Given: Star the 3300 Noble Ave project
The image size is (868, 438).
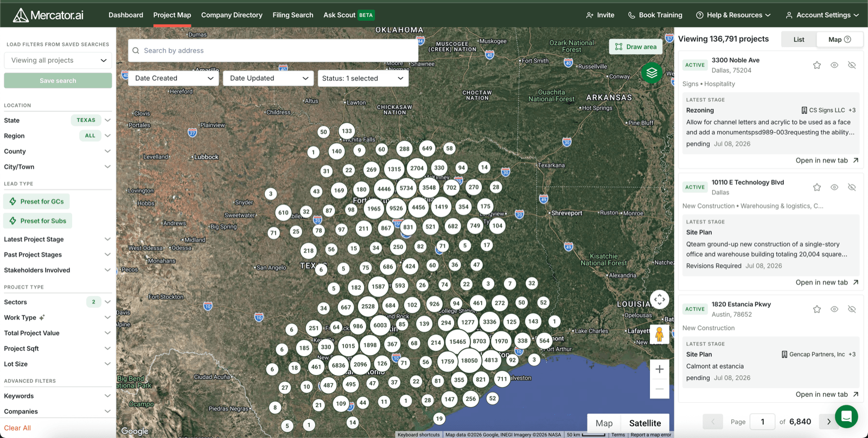Looking at the screenshot, I should click(817, 65).
